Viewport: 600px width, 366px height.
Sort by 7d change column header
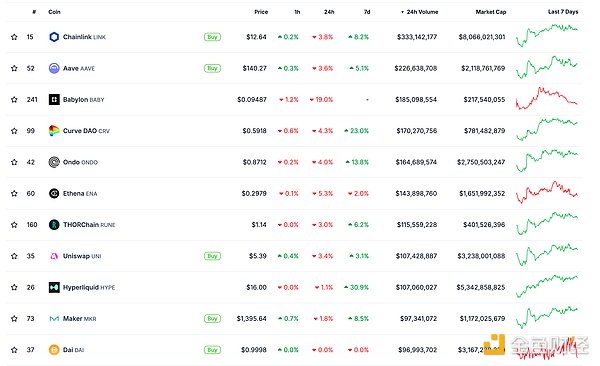tap(367, 12)
